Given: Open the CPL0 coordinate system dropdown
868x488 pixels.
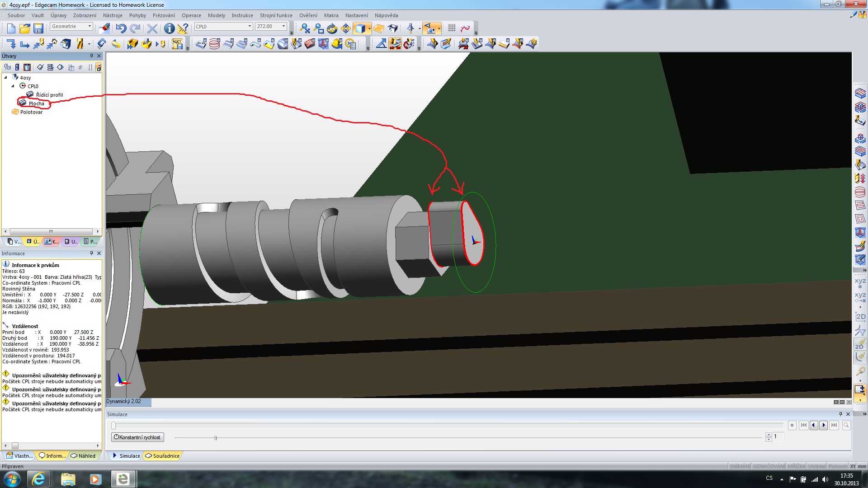Looking at the screenshot, I should [x=250, y=27].
